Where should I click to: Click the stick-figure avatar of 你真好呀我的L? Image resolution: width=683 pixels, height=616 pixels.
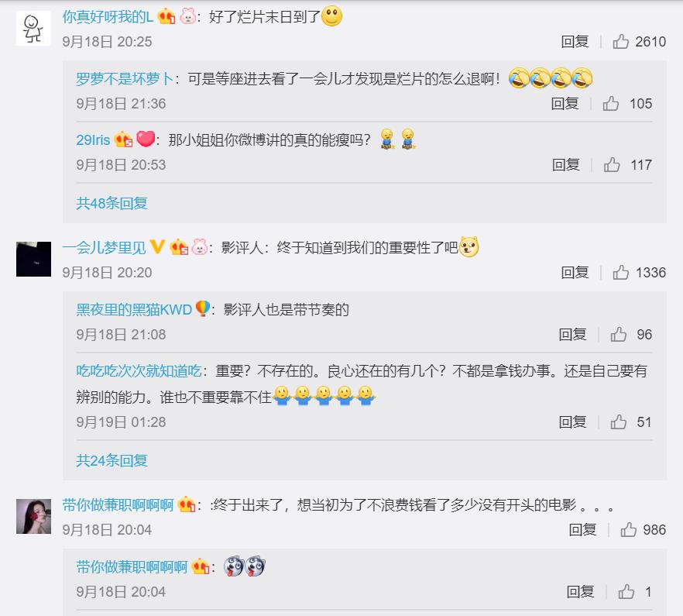tap(33, 29)
